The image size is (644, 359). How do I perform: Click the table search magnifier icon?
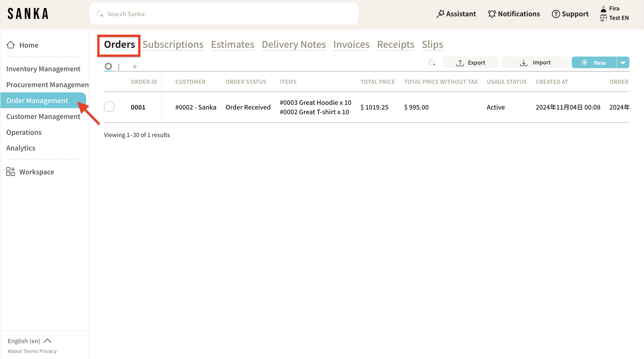pos(432,63)
